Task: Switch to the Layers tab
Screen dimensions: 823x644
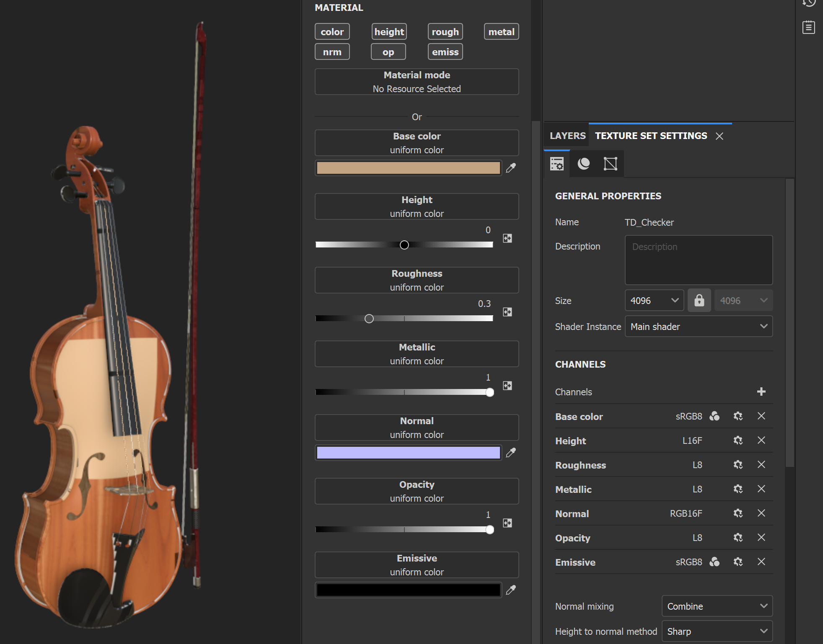Action: 567,136
